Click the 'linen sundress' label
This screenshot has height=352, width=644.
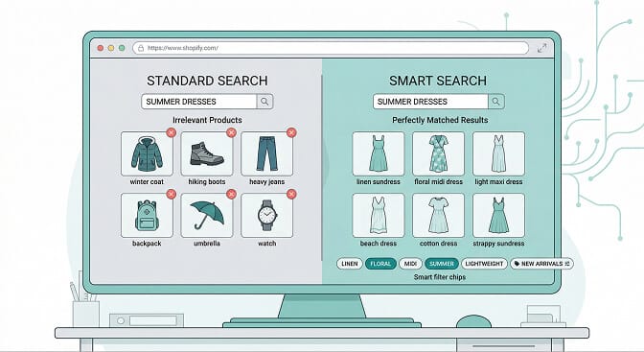click(379, 182)
